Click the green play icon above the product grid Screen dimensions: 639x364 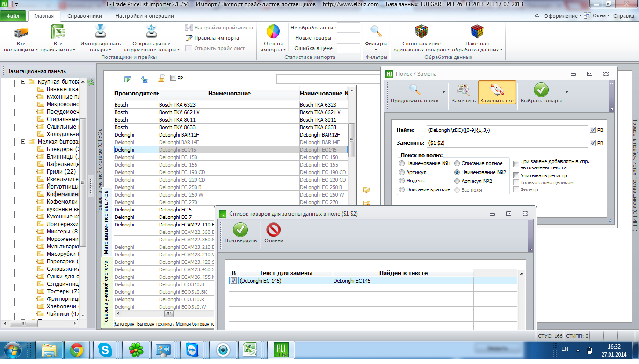[x=128, y=79]
